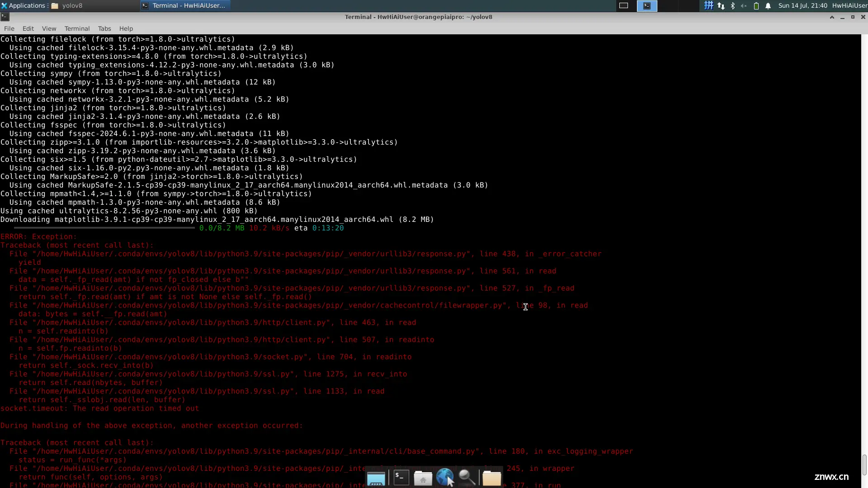Open the application finder magnifier dock icon
868x488 pixels.
click(467, 478)
